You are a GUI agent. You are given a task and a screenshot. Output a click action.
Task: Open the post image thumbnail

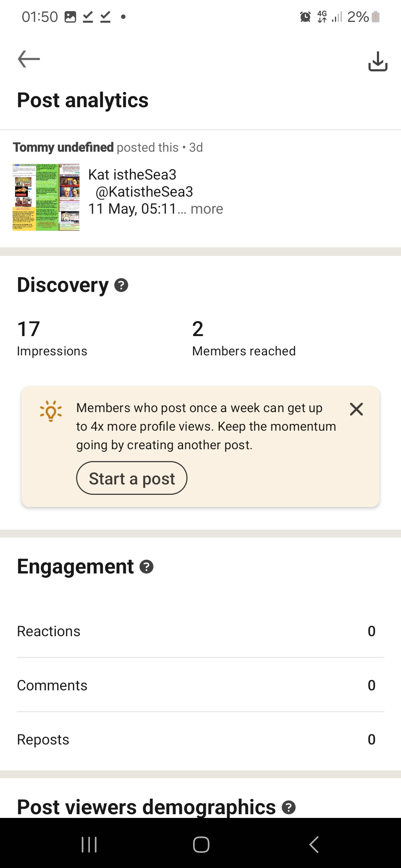[46, 197]
